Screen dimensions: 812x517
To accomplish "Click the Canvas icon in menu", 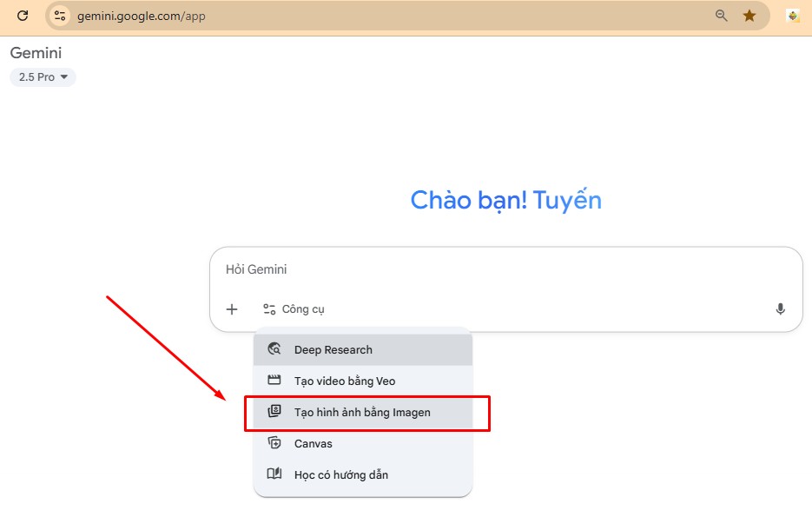I will pos(274,443).
